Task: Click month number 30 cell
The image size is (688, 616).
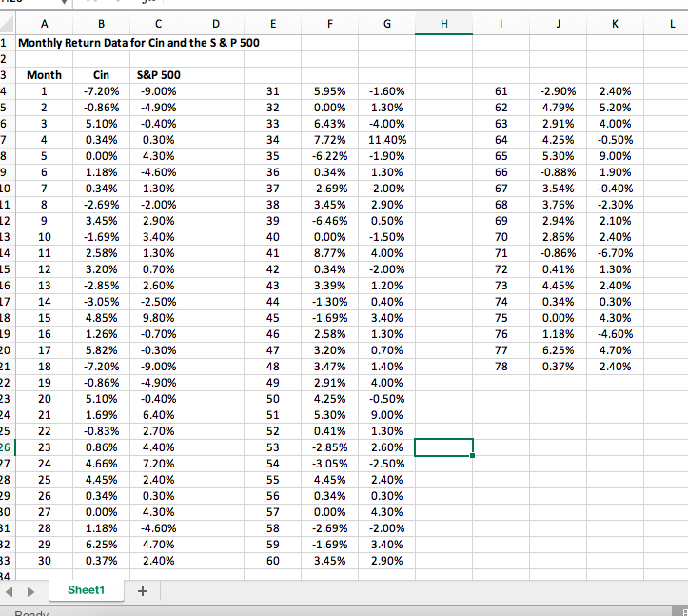Action: pyautogui.click(x=45, y=561)
